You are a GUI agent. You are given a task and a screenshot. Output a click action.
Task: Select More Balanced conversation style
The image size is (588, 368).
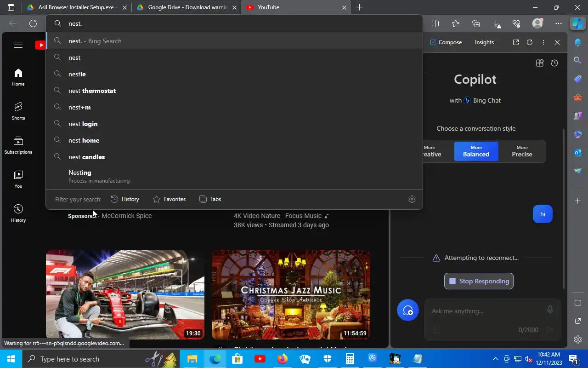click(x=476, y=151)
